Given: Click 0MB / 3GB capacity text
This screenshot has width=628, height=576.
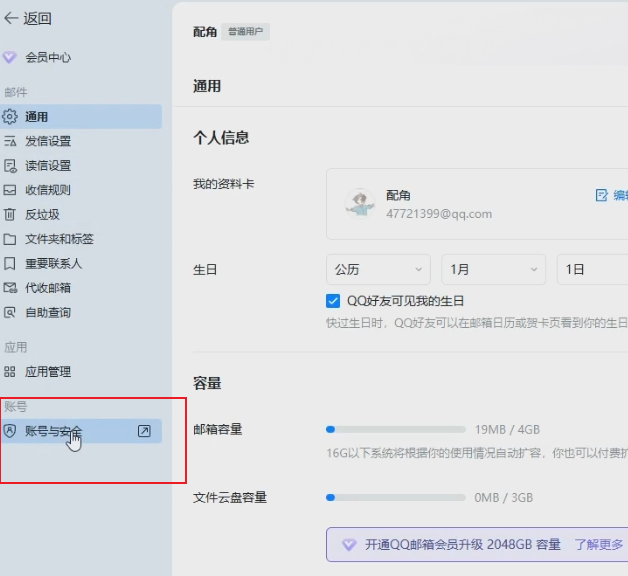Looking at the screenshot, I should tap(503, 497).
